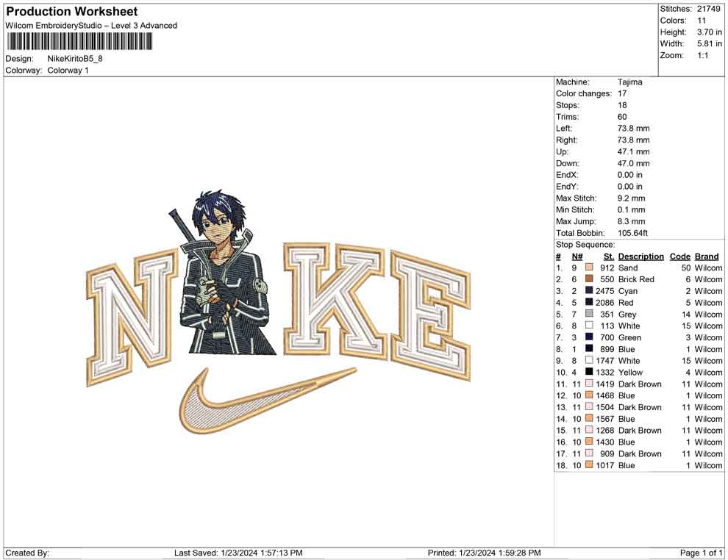Viewport: 728px width, 560px height.
Task: Click the N# column header
Action: pos(577,256)
